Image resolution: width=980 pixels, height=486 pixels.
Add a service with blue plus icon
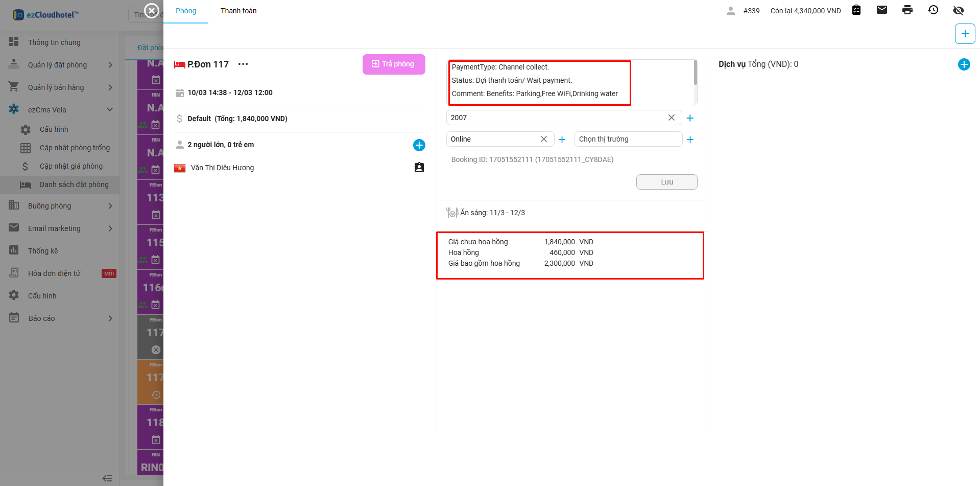(964, 64)
